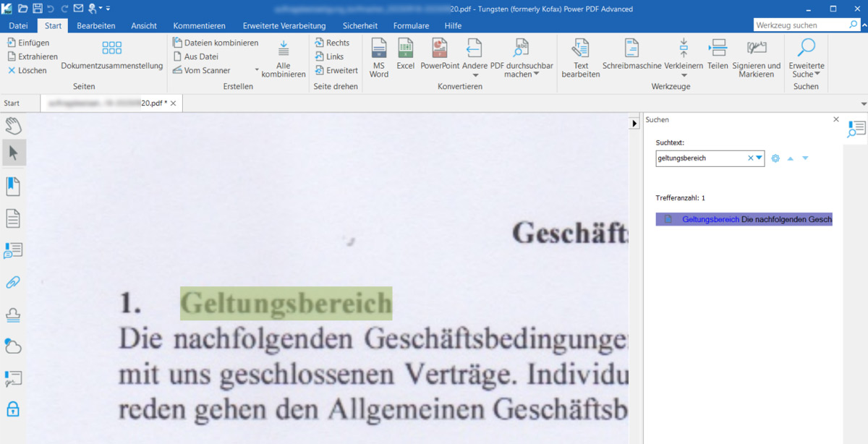
Task: Rotate page using Rechts button
Action: [332, 43]
